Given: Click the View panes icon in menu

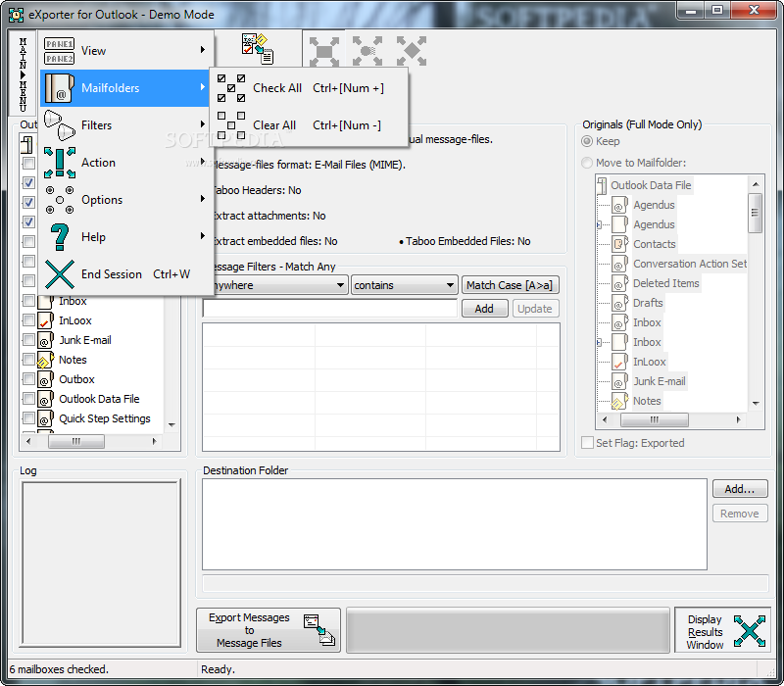Looking at the screenshot, I should pos(59,51).
